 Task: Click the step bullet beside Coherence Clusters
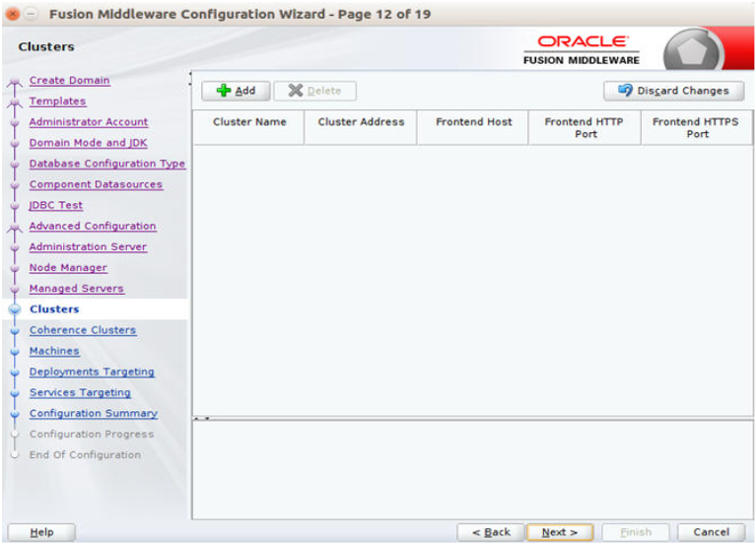[15, 330]
